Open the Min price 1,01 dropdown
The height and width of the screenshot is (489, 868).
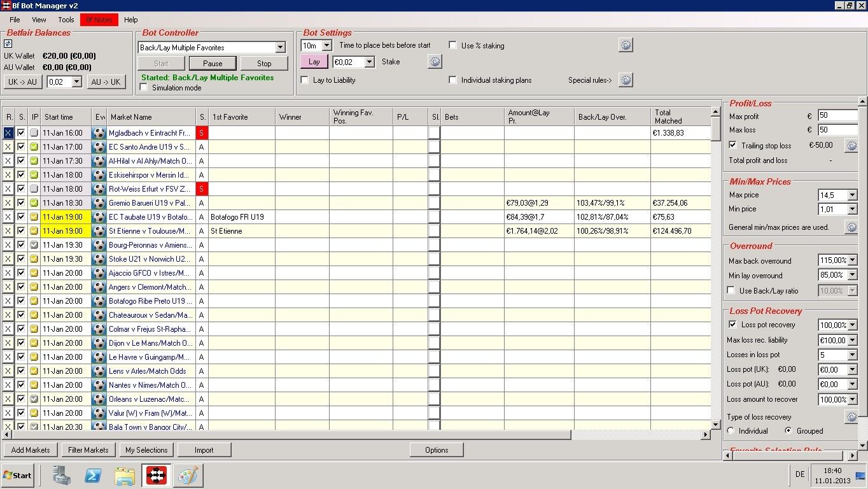[853, 209]
